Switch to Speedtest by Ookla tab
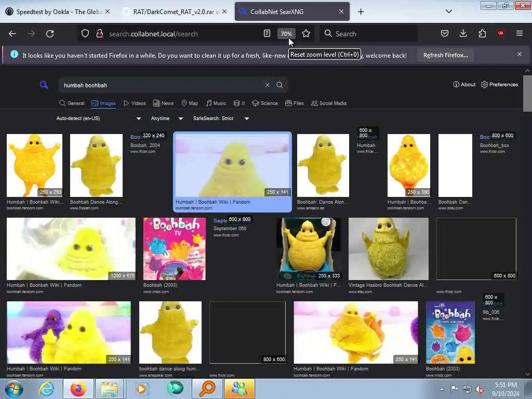The height and width of the screenshot is (399, 532). pyautogui.click(x=57, y=12)
